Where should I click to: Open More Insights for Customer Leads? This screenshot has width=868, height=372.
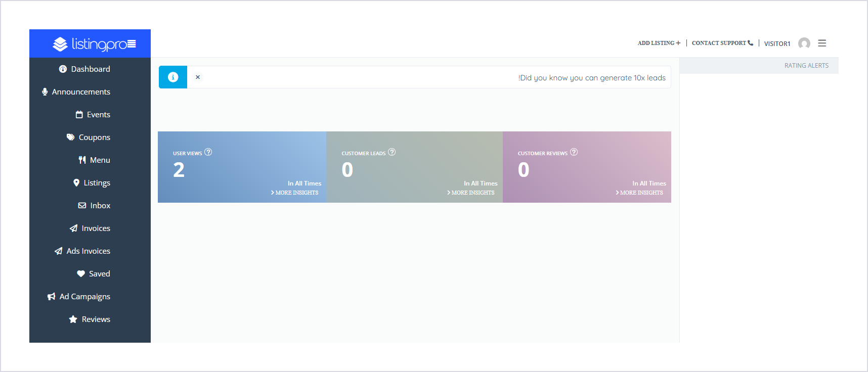471,193
